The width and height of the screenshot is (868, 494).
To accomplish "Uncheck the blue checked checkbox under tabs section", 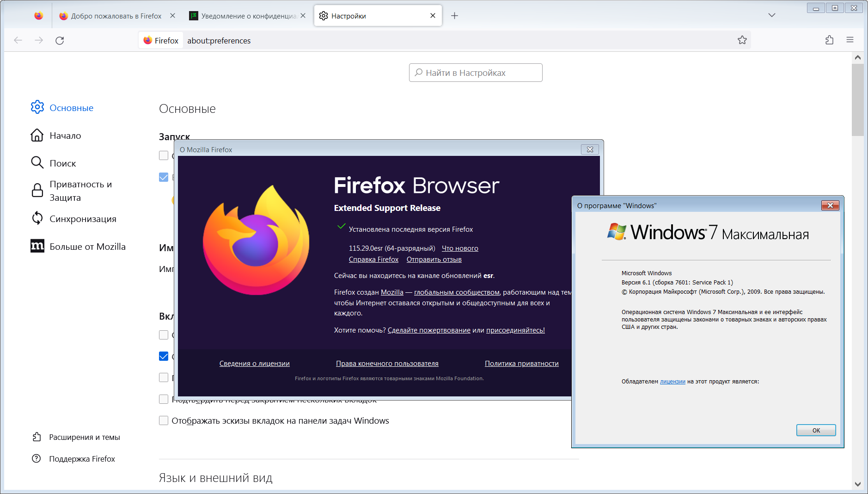I will [x=164, y=356].
